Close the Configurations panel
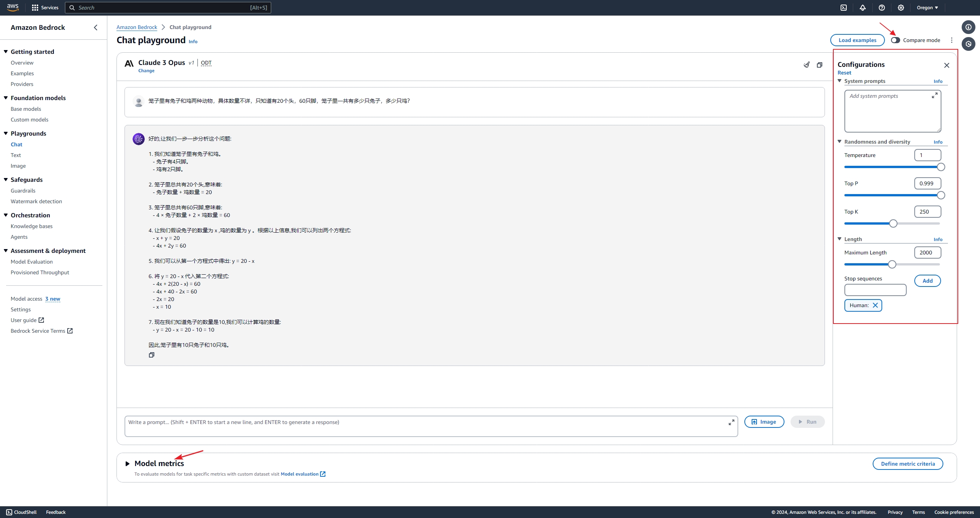This screenshot has height=518, width=980. tap(946, 65)
